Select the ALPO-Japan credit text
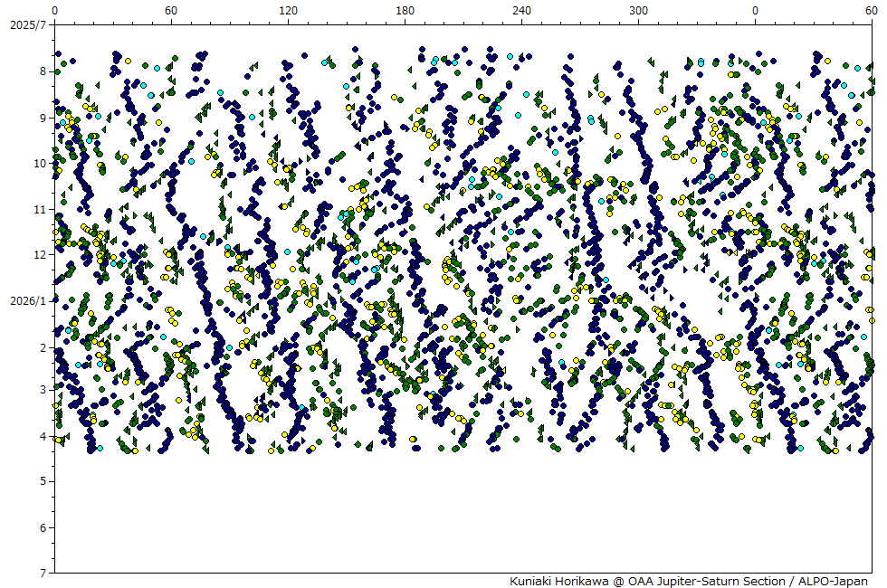887x588 pixels. [833, 581]
